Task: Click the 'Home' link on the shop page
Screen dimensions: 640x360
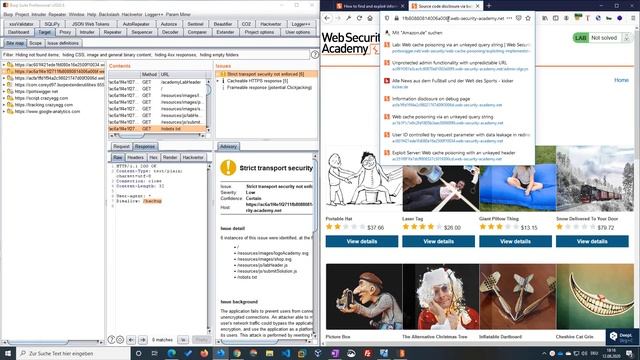Action: (621, 80)
